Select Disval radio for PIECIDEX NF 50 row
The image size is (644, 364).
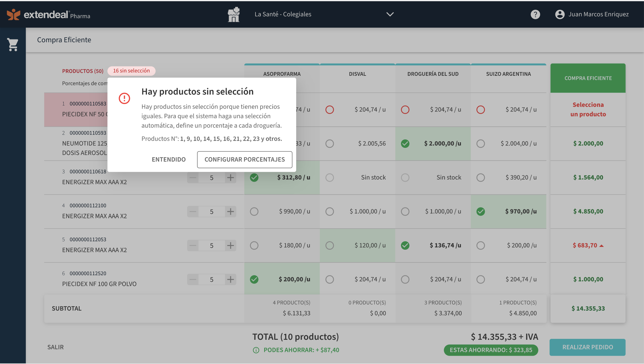[329, 110]
